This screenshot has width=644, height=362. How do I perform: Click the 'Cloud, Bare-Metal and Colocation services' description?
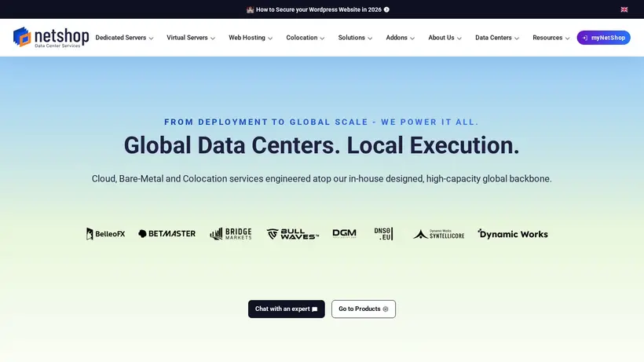(321, 178)
